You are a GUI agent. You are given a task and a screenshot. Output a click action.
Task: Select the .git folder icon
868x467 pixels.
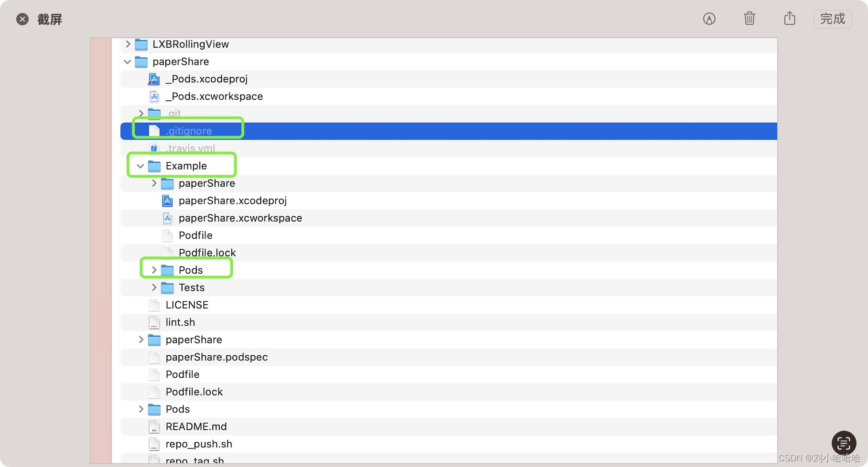click(x=154, y=114)
